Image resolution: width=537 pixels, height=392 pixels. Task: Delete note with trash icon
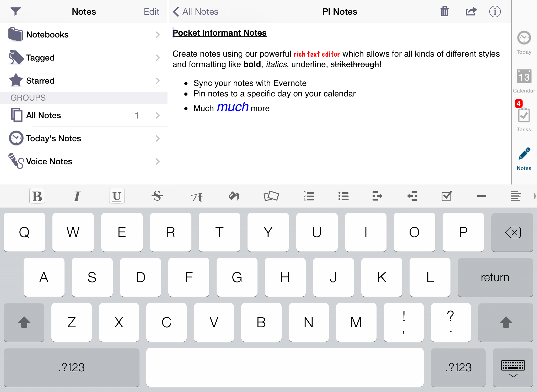(445, 11)
